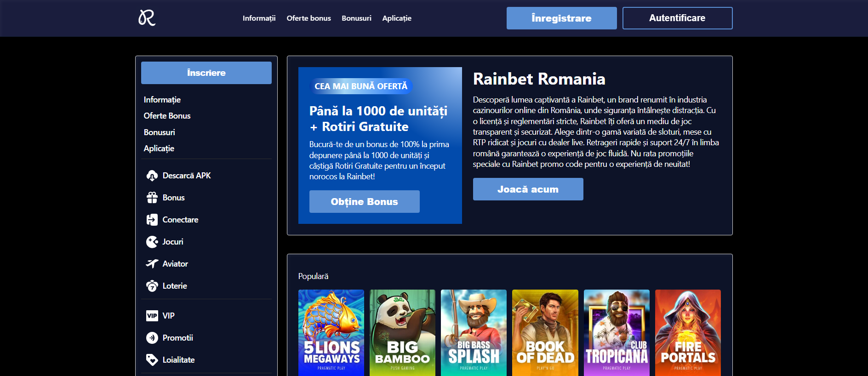The height and width of the screenshot is (376, 868).
Task: Open the VIP sidebar link
Action: [x=169, y=316]
